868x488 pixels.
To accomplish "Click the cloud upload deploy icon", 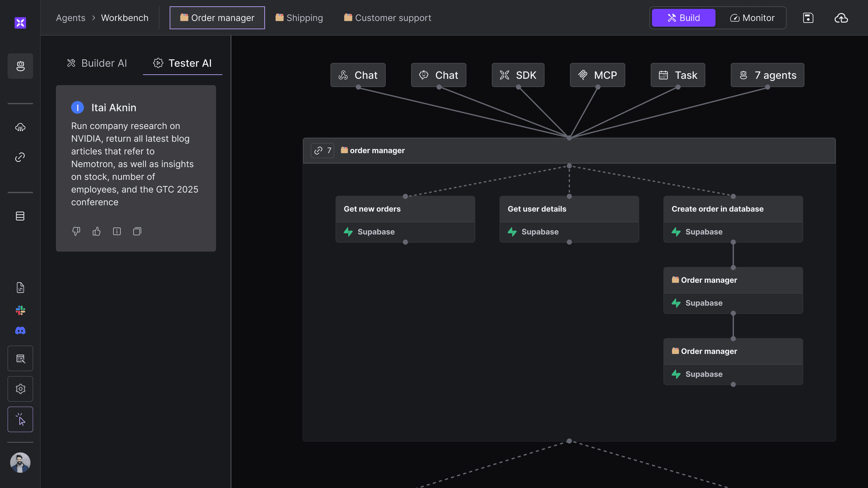I will (841, 18).
